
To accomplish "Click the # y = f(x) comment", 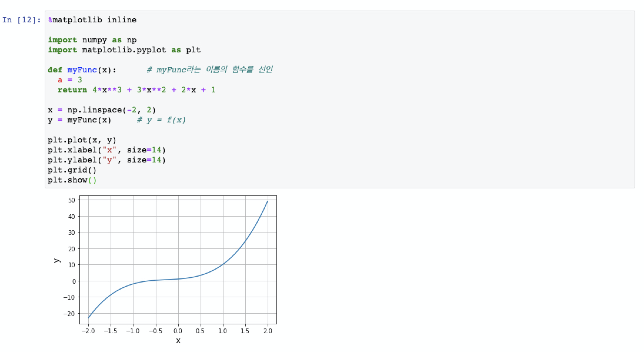I will click(161, 120).
